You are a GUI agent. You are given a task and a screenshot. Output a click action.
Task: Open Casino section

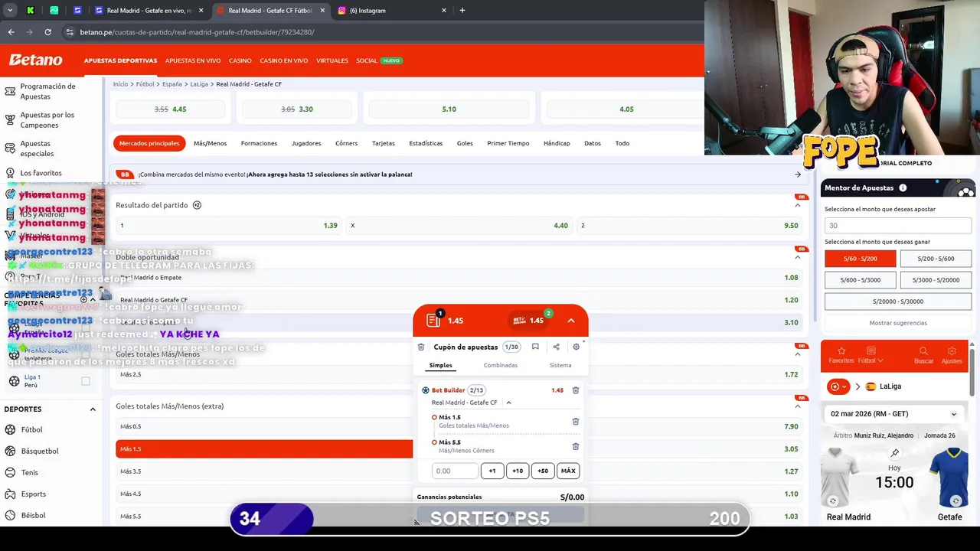point(240,60)
